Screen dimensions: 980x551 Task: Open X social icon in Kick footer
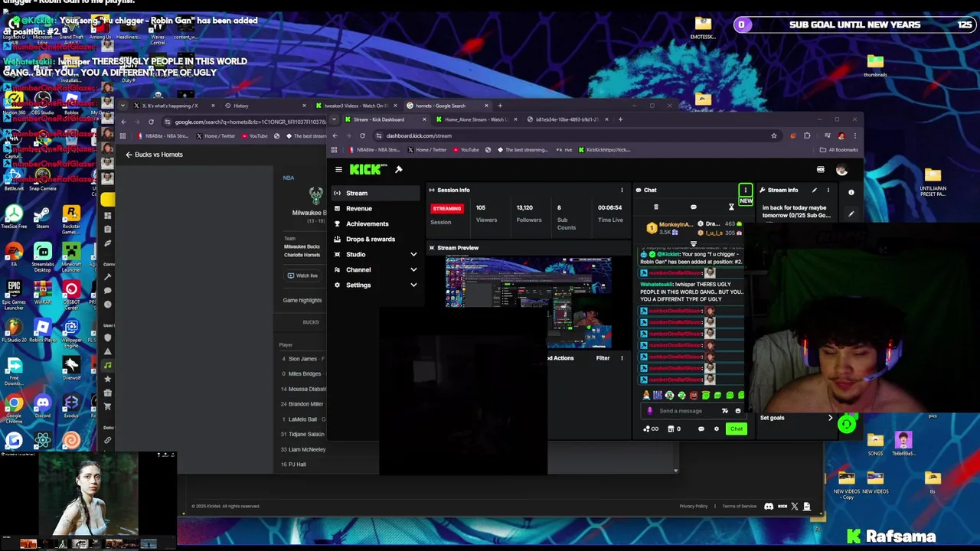pyautogui.click(x=794, y=506)
